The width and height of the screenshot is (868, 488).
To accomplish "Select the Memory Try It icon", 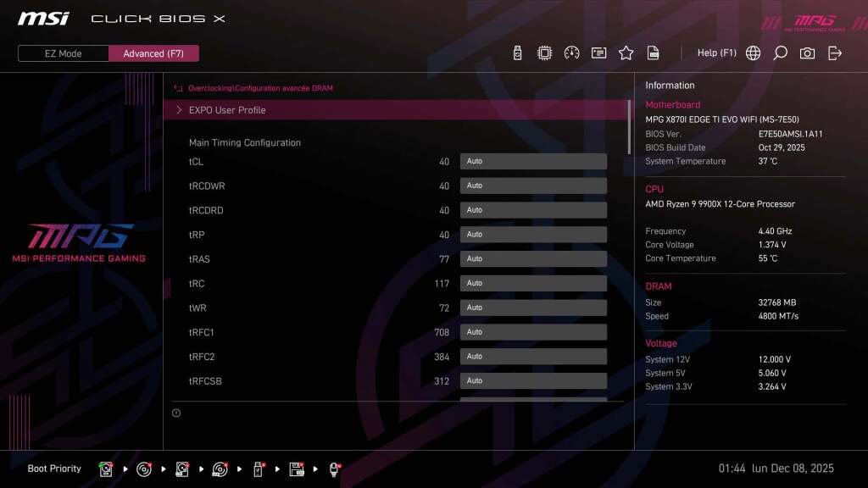I will tap(598, 53).
